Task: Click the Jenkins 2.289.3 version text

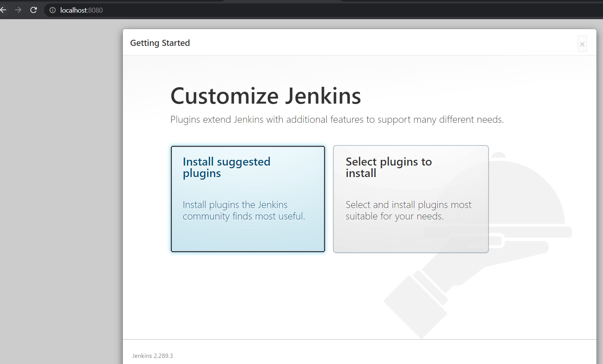Action: click(x=152, y=356)
